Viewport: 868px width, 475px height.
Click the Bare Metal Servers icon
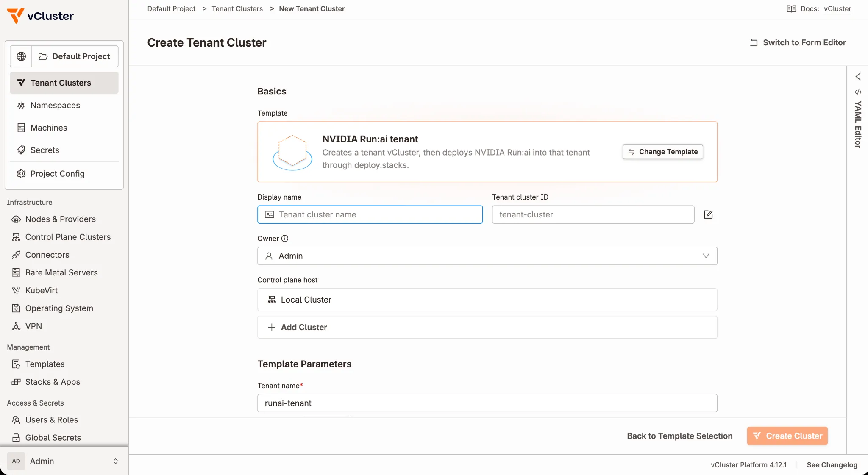(16, 272)
